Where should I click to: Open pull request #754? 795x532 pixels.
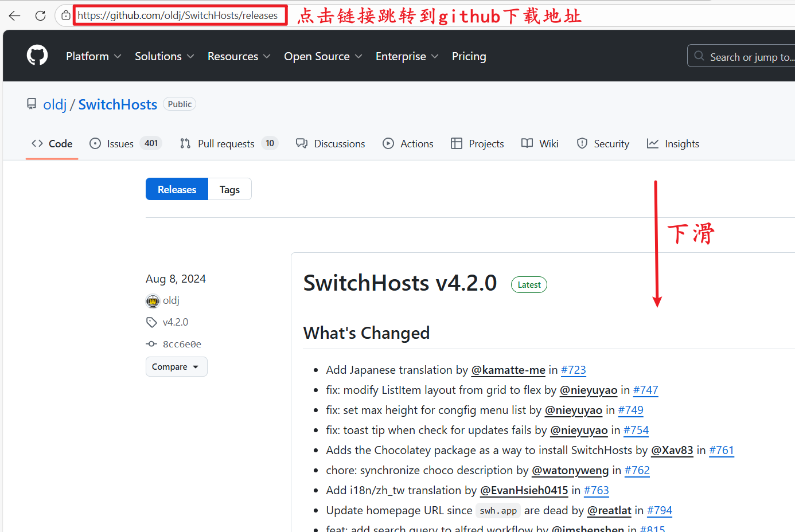coord(636,430)
